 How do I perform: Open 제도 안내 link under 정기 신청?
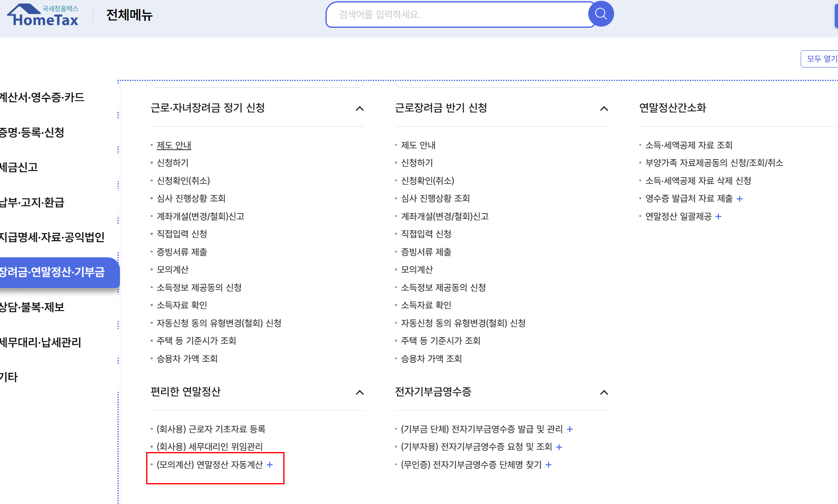[174, 145]
